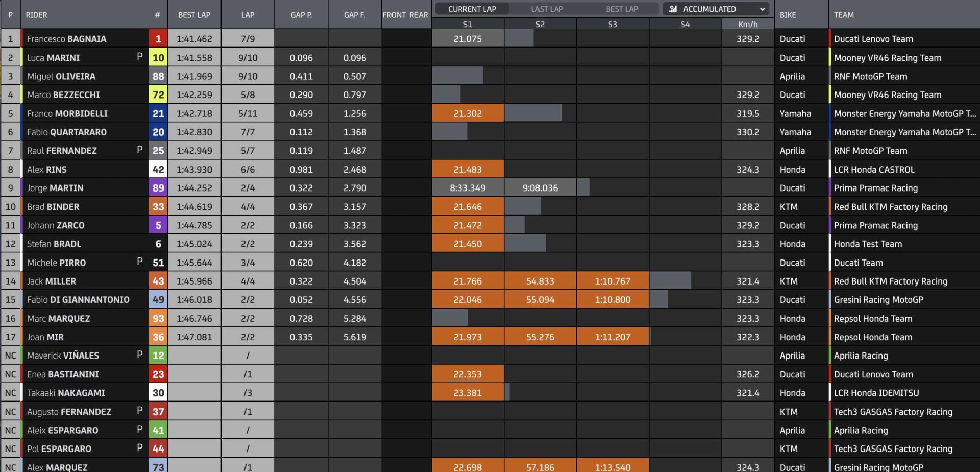Select rider Franco MORBIDELLI
Viewport: 980px width, 472px height.
coord(67,113)
